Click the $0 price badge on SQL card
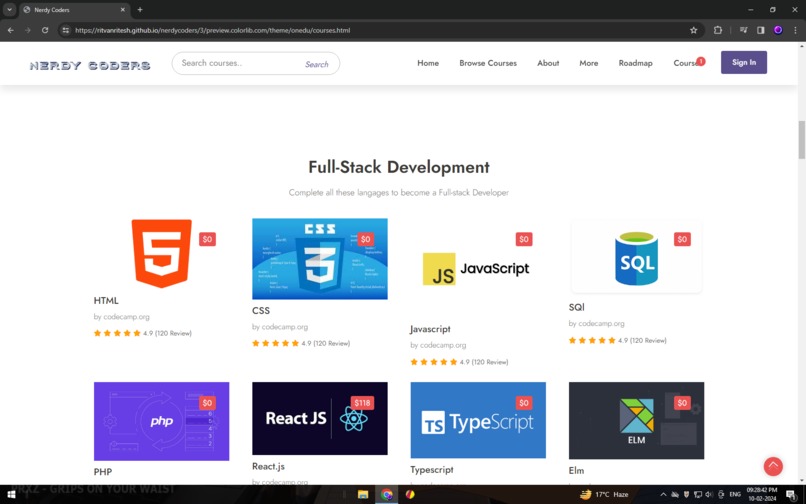The width and height of the screenshot is (806, 504). (682, 239)
